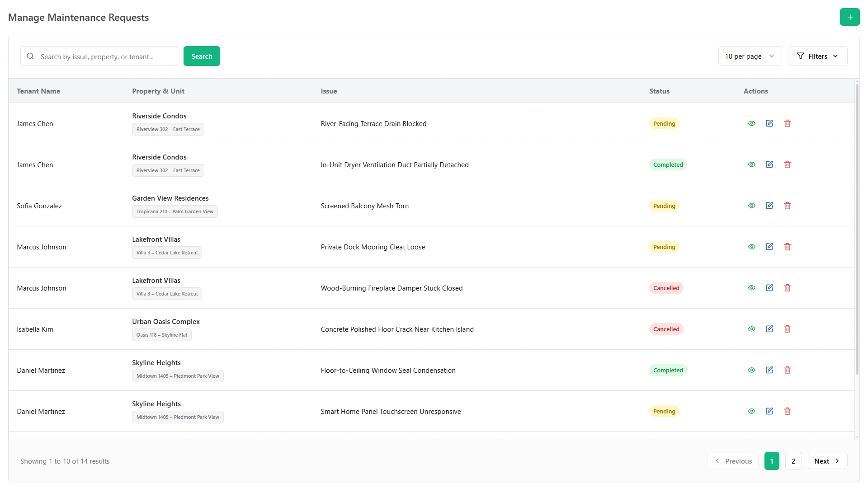View Smart Home Panel Touchscreen request
This screenshot has width=868, height=488.
pos(751,411)
